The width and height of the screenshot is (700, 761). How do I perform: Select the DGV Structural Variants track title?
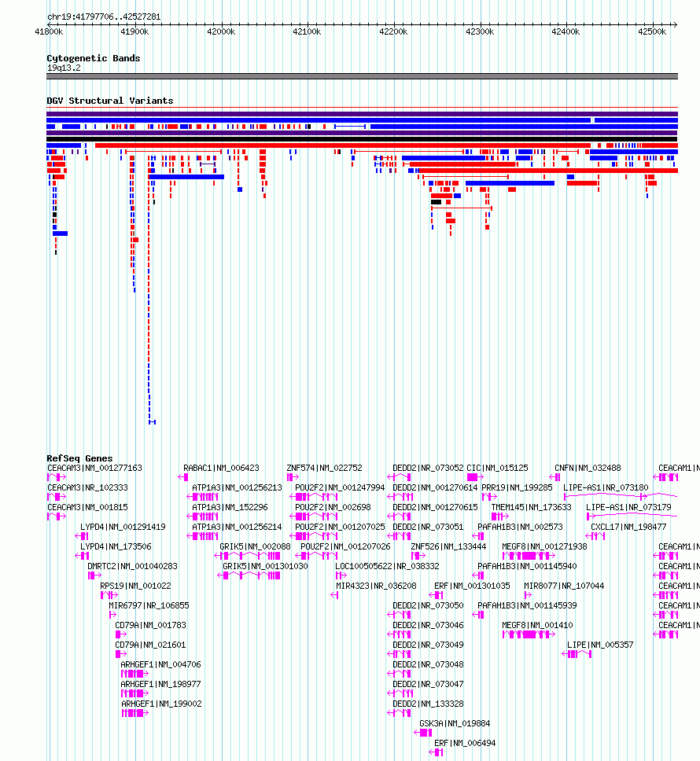[x=109, y=101]
